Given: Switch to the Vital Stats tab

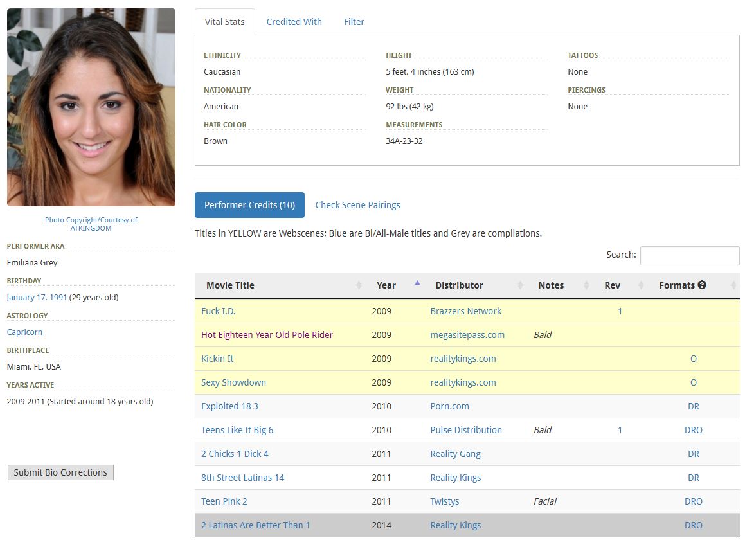Looking at the screenshot, I should (225, 22).
